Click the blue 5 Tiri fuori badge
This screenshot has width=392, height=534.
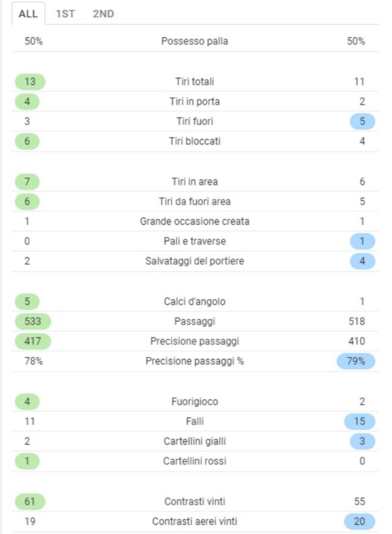362,121
